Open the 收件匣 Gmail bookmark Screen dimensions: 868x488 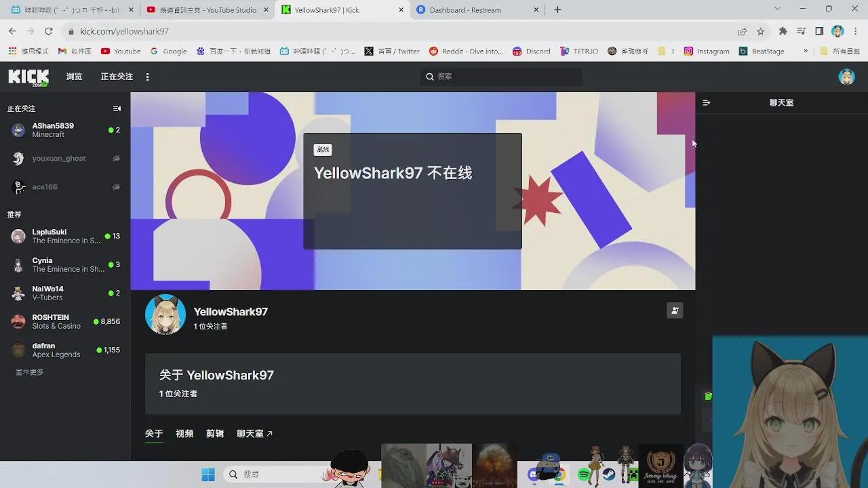click(75, 51)
